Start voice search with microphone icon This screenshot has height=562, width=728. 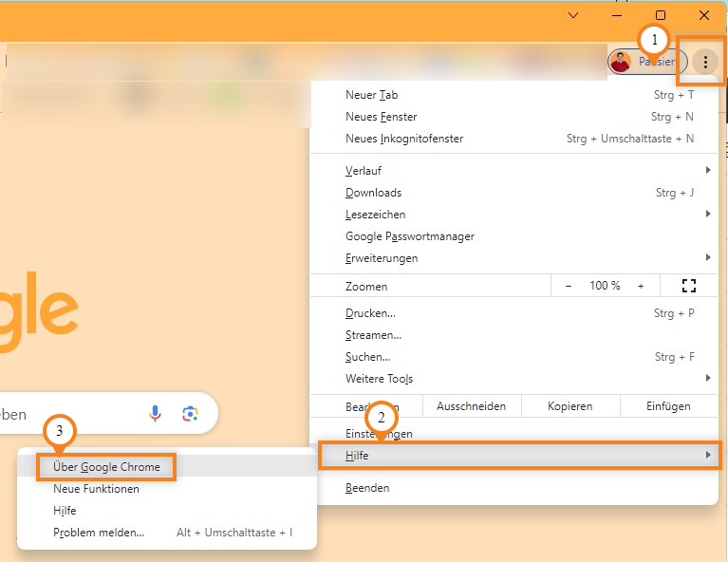[x=155, y=413]
